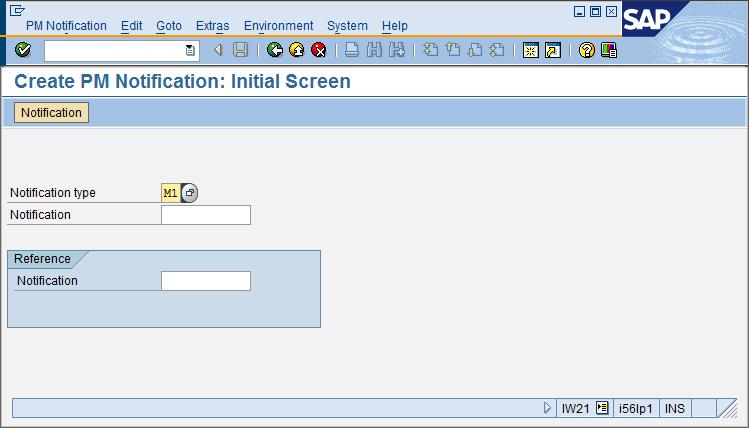Toggle the INS insert mode indicator
749x428 pixels.
674,409
